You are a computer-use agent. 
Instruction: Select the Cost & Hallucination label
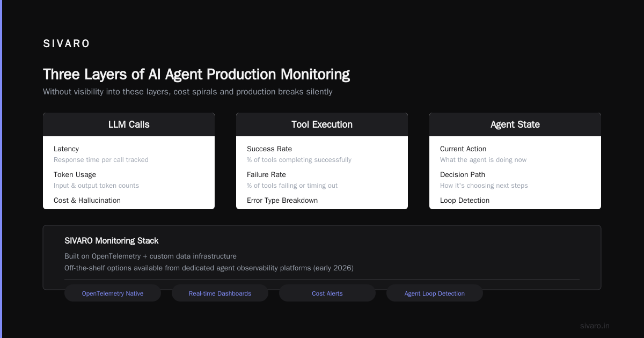click(87, 200)
